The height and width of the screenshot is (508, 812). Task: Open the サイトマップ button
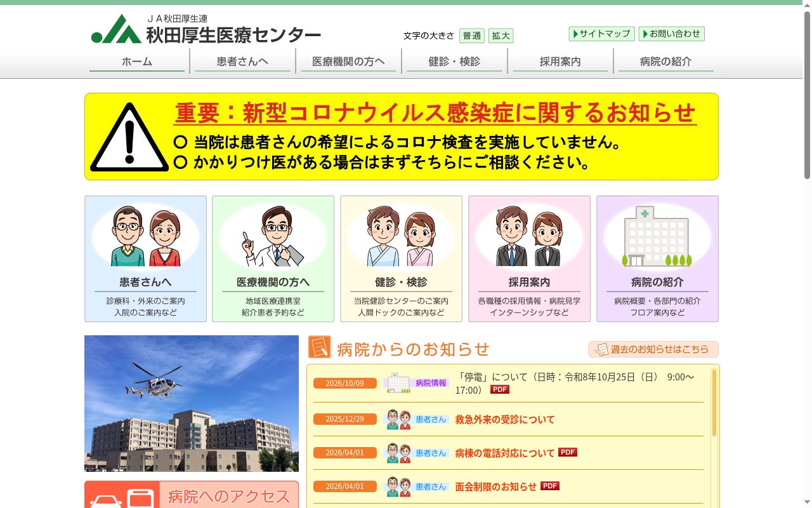pos(602,34)
